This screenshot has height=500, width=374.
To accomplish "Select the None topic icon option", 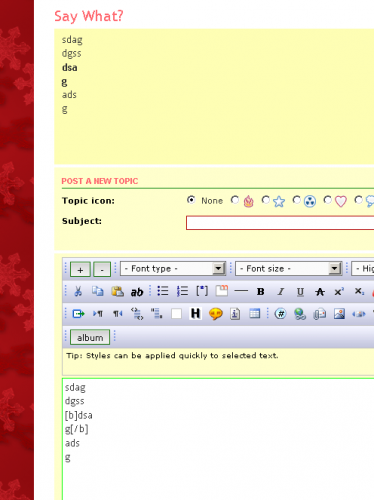I will pyautogui.click(x=191, y=200).
